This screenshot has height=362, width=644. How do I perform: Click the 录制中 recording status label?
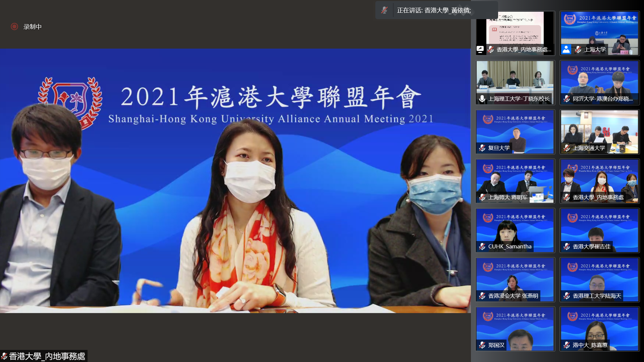pyautogui.click(x=33, y=27)
